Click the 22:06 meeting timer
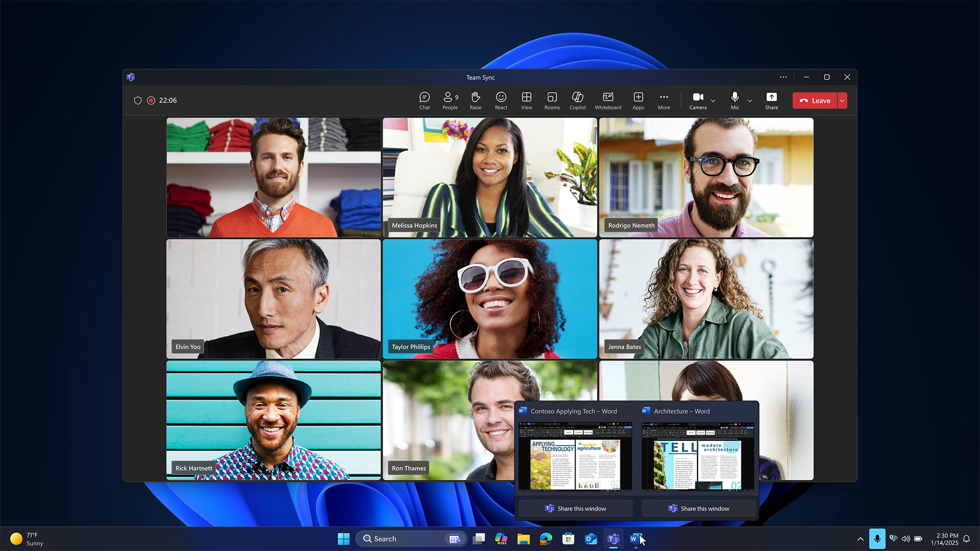This screenshot has width=980, height=551. pyautogui.click(x=168, y=100)
